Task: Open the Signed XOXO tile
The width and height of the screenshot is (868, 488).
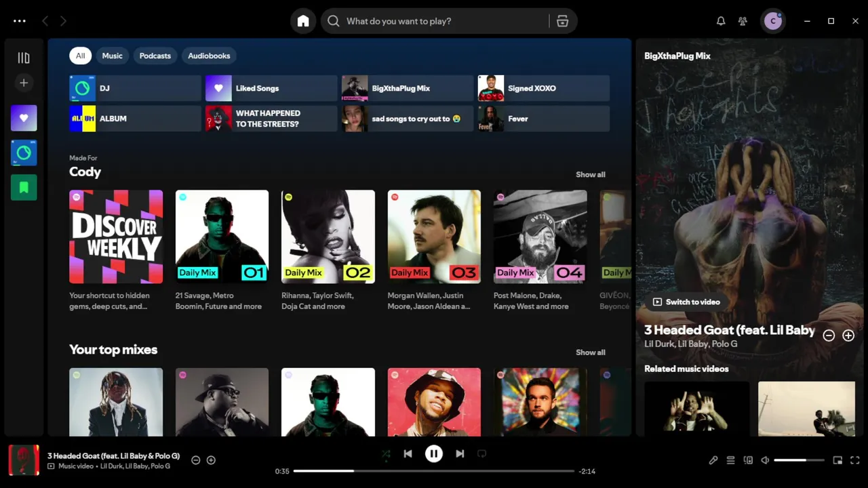Action: tap(544, 88)
